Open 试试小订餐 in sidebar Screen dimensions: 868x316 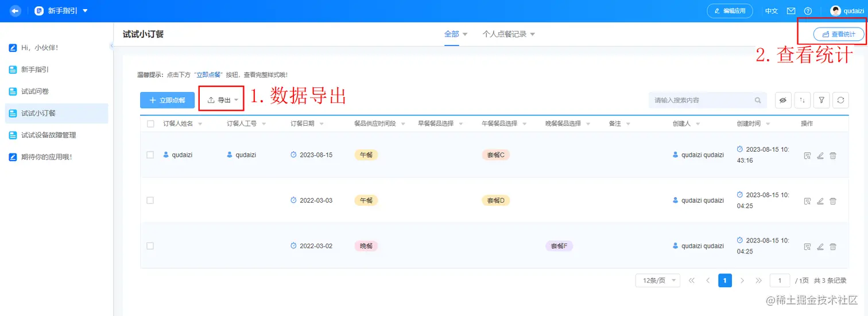point(57,113)
